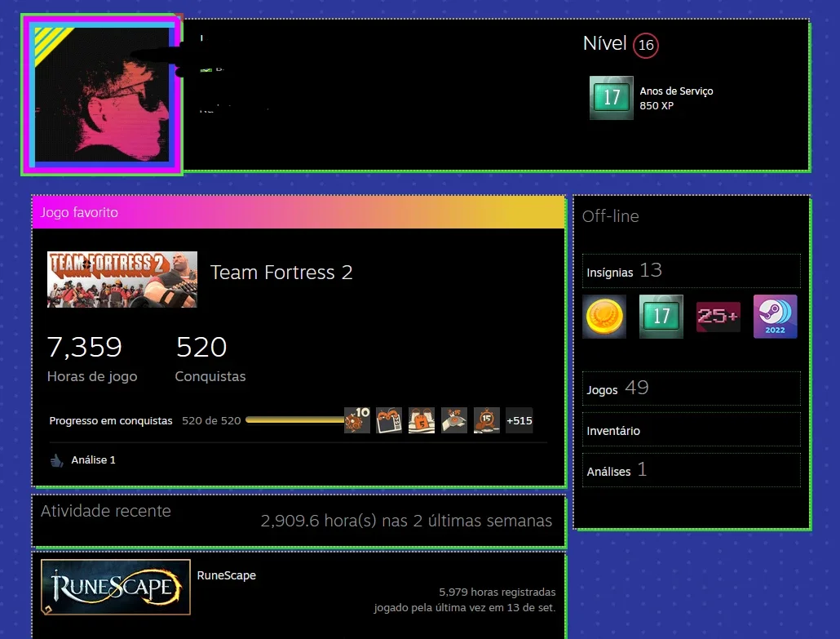
Task: Open the Team Fortress 2 banner image
Action: pyautogui.click(x=122, y=279)
